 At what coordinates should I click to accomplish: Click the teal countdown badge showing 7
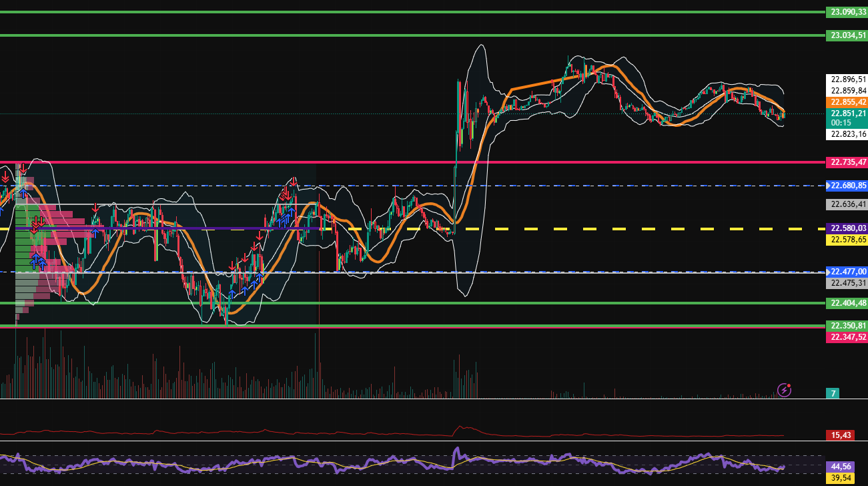tap(833, 393)
